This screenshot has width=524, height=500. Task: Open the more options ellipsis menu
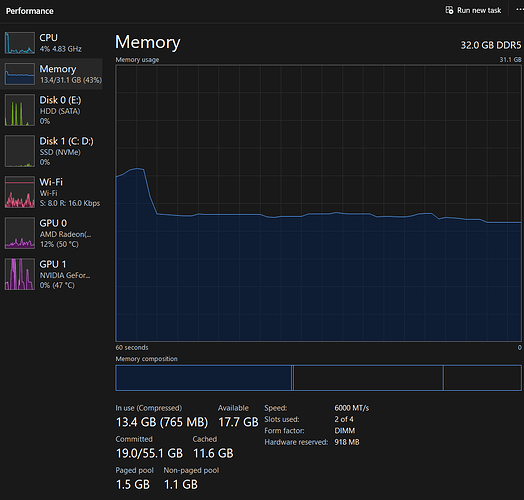[x=520, y=10]
